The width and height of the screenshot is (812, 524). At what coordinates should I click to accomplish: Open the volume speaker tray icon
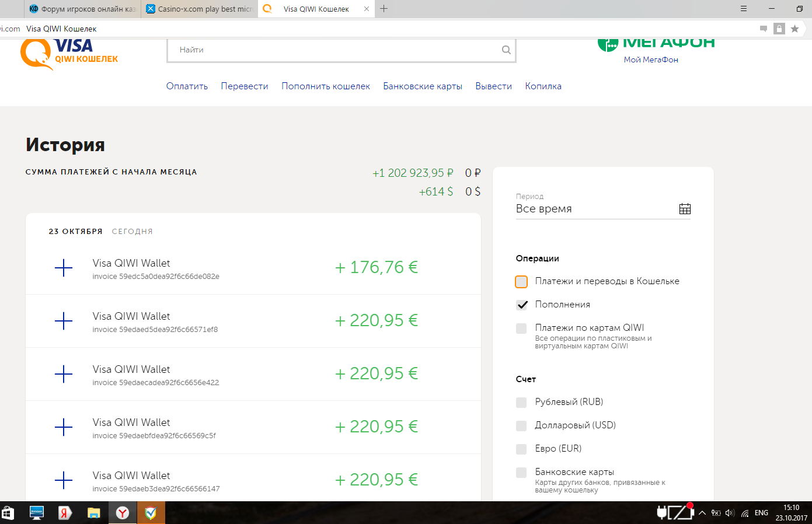[730, 513]
